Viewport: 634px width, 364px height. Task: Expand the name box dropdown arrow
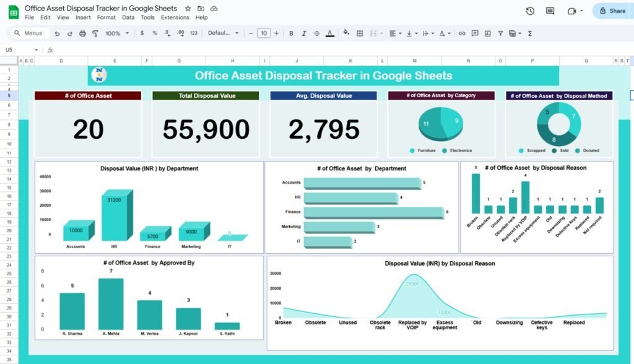pos(37,50)
